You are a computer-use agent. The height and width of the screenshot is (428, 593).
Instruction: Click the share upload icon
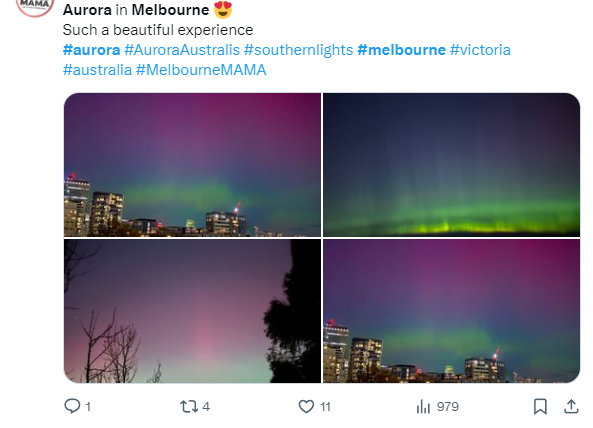(x=571, y=406)
